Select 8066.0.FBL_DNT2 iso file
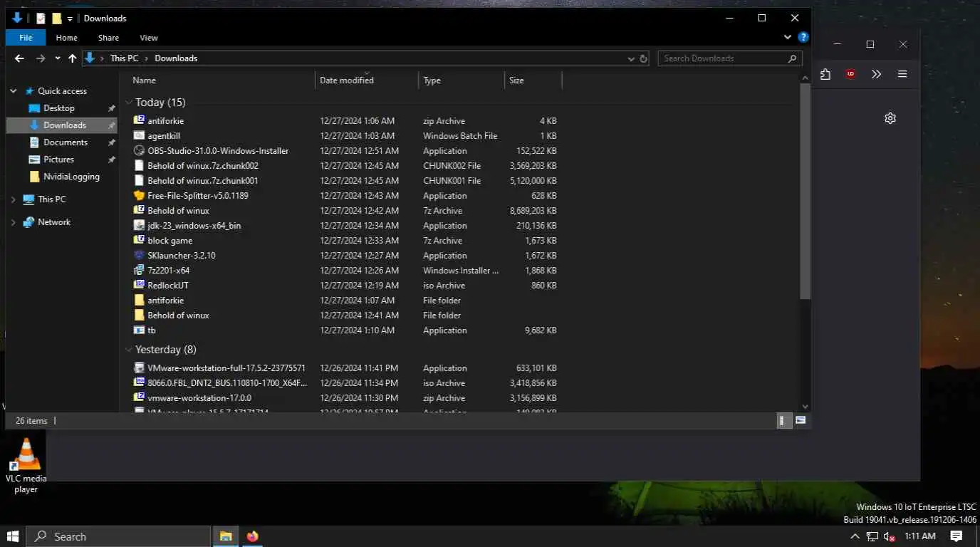Image resolution: width=980 pixels, height=547 pixels. tap(227, 382)
